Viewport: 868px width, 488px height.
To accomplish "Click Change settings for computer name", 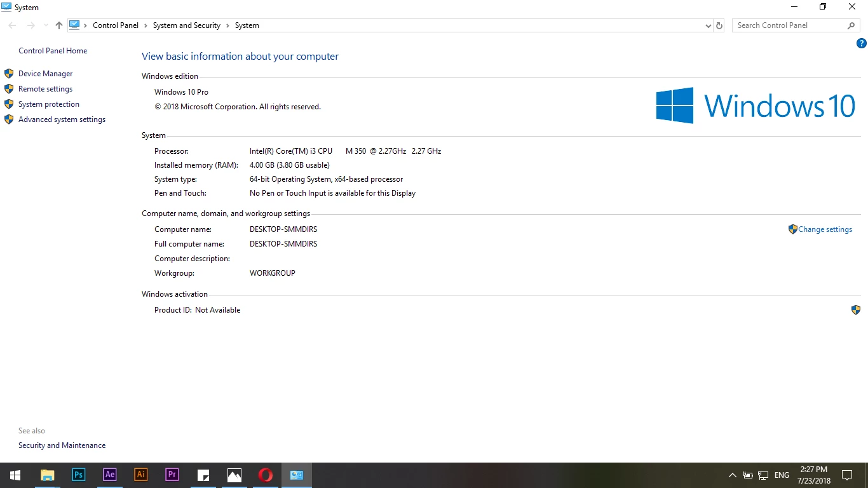I will pos(825,229).
